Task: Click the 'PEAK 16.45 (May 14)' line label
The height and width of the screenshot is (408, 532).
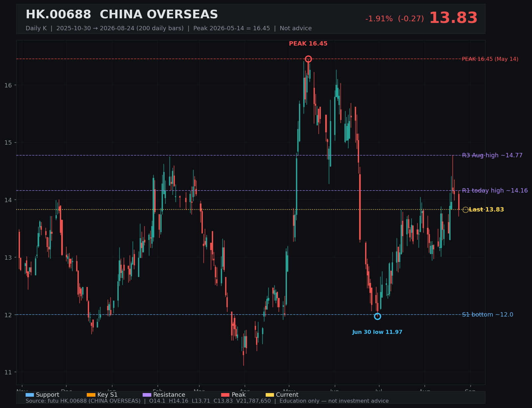Action: [x=490, y=59]
